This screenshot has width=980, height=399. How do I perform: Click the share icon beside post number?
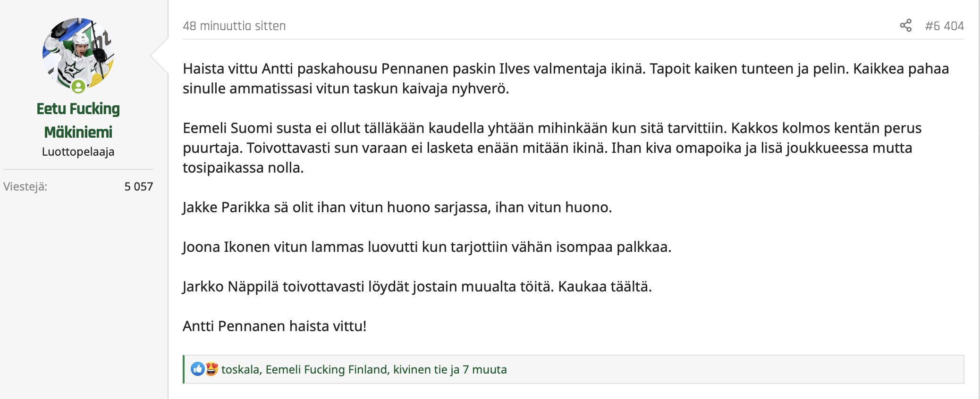click(905, 25)
